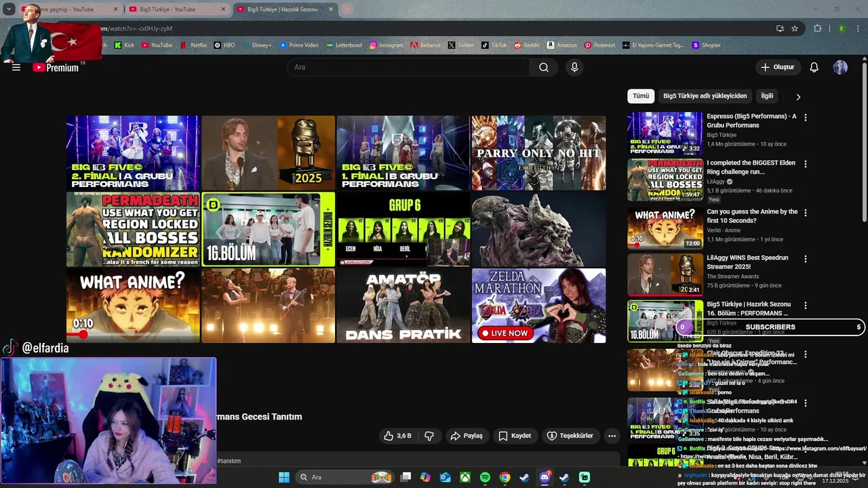This screenshot has height=488, width=868.
Task: Open options menu for Espresso video
Action: pos(806,117)
